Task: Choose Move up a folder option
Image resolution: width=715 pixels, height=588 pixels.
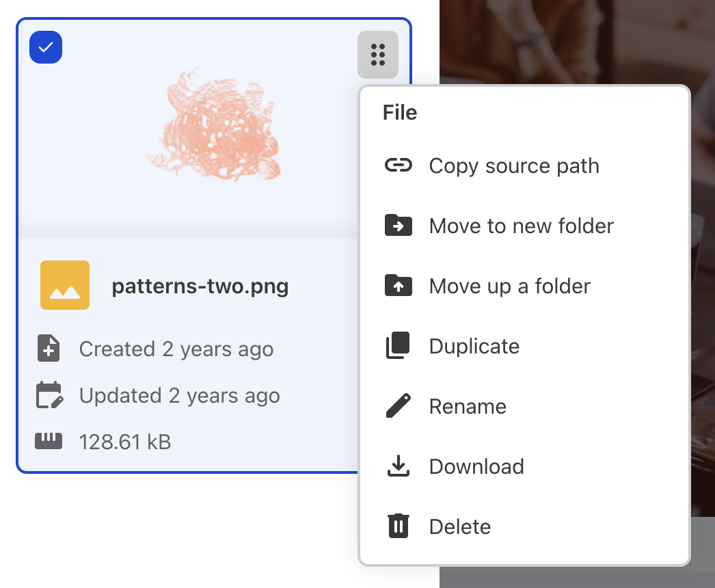Action: 510,286
